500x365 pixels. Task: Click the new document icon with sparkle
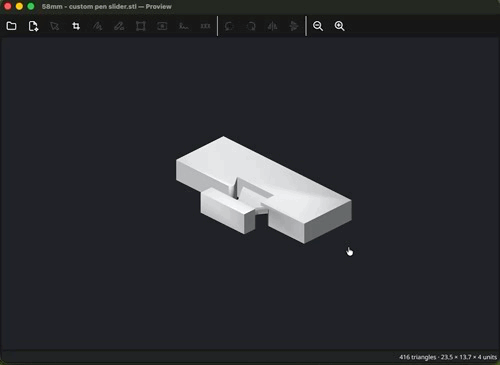33,26
